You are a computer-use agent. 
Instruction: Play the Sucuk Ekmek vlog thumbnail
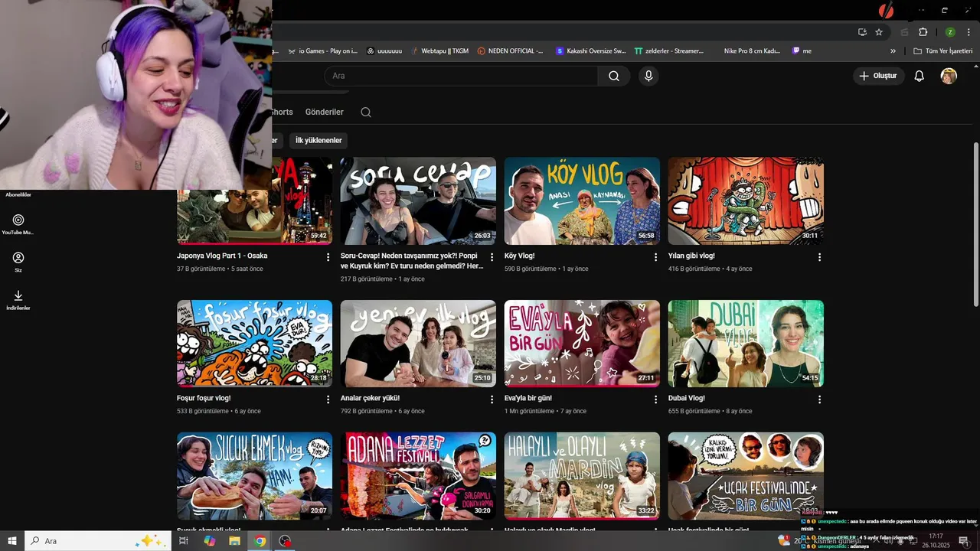click(254, 476)
